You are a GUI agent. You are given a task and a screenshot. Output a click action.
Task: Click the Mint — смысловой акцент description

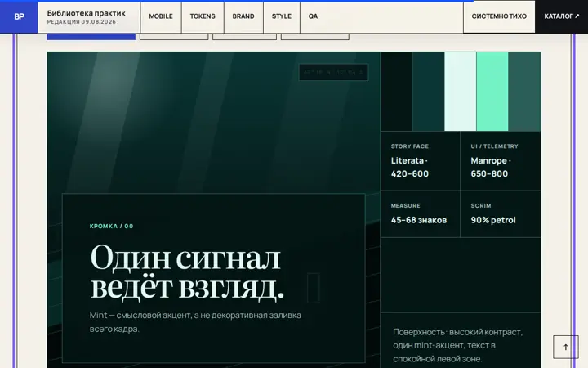point(195,322)
